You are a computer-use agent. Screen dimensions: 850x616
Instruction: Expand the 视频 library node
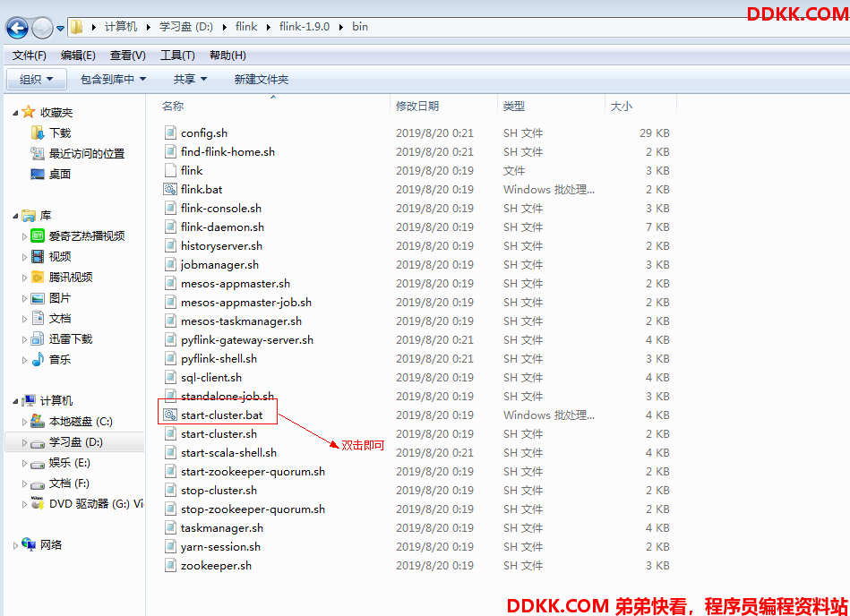(24, 257)
